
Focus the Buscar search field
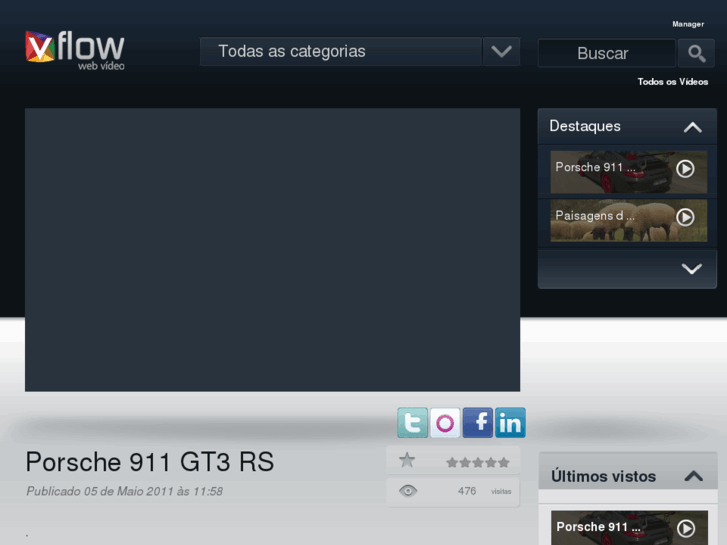[x=606, y=53]
